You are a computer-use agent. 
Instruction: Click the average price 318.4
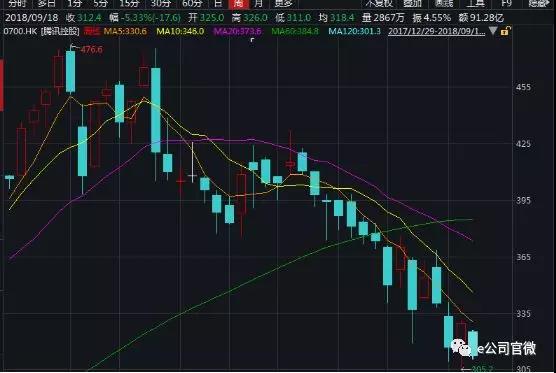click(x=342, y=17)
